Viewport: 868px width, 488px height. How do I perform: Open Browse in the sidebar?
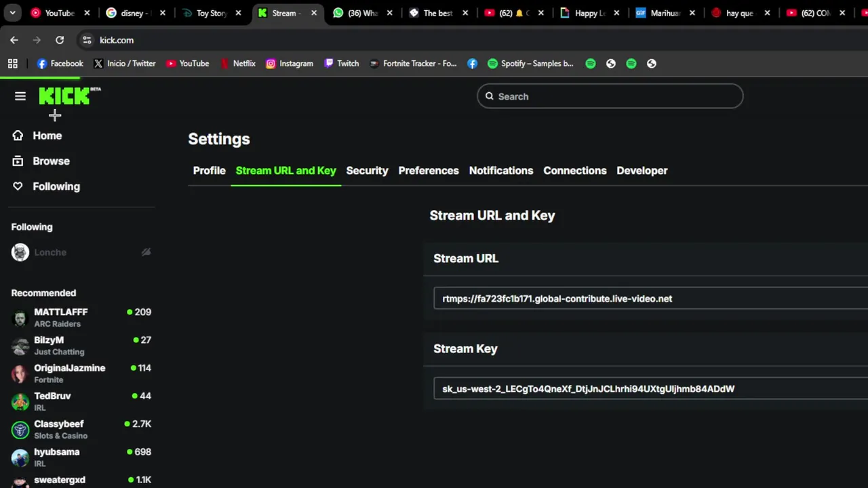51,161
